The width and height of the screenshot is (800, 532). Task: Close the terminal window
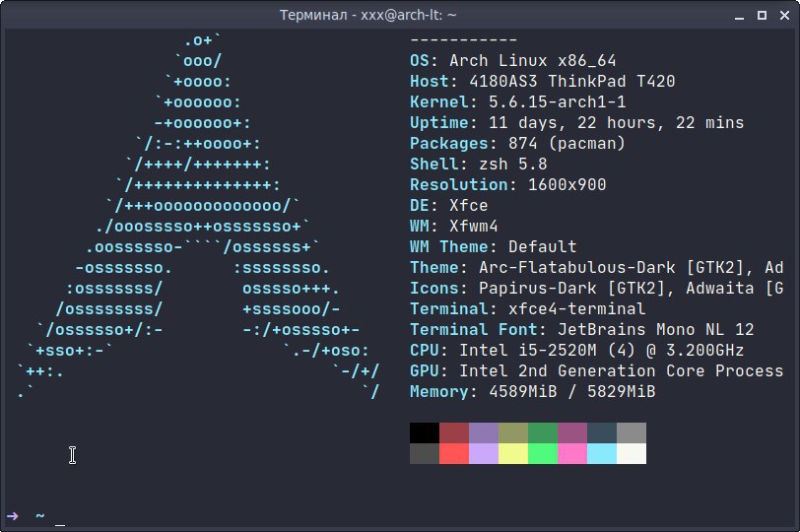784,16
